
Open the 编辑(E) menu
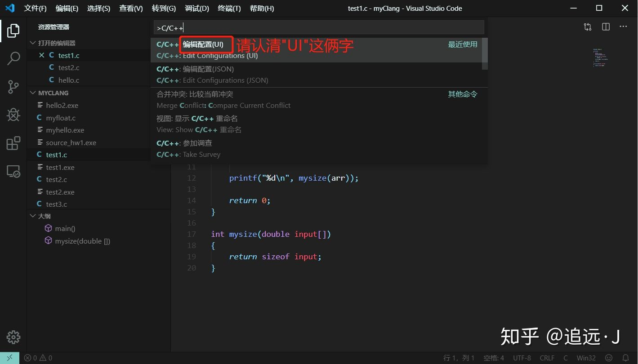[x=67, y=9]
